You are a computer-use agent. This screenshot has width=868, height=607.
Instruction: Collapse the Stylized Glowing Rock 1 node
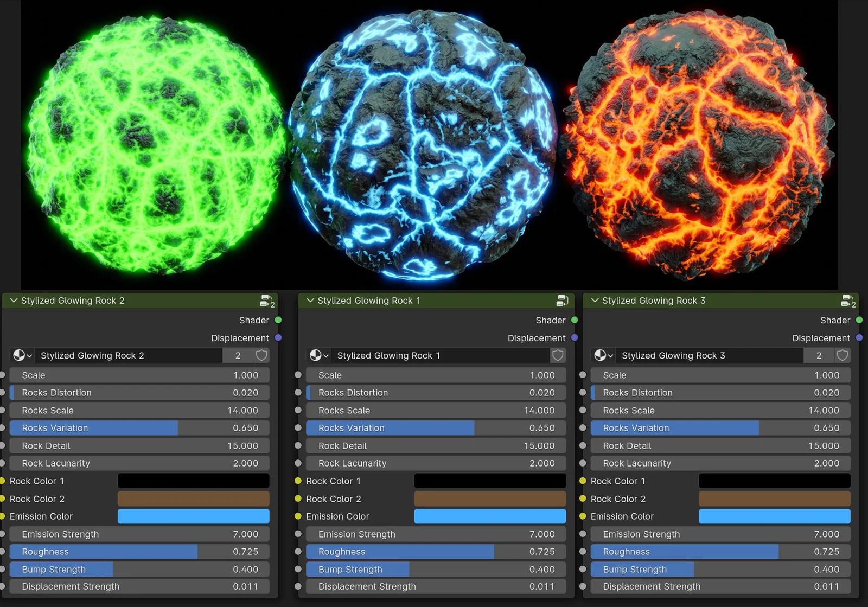(310, 301)
